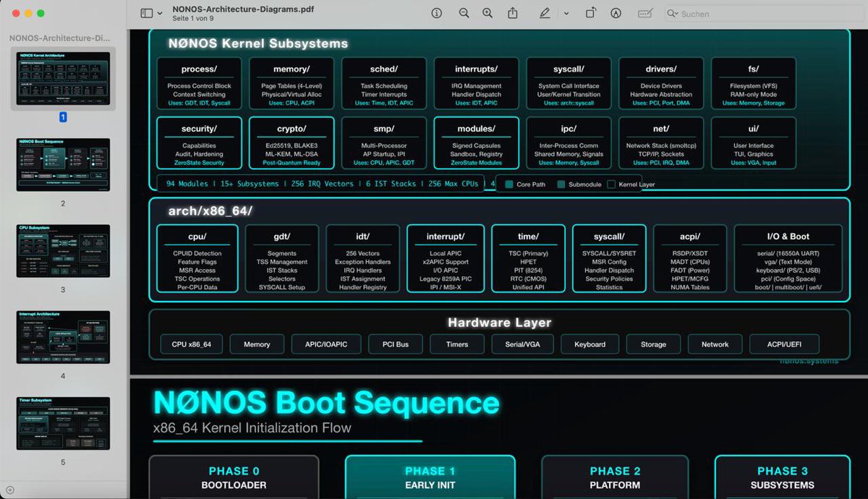Click the drivers/ subsystem box

pyautogui.click(x=661, y=83)
